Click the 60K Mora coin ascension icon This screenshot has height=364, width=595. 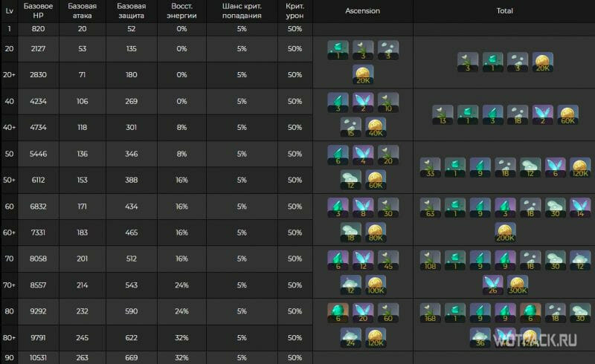click(x=376, y=179)
